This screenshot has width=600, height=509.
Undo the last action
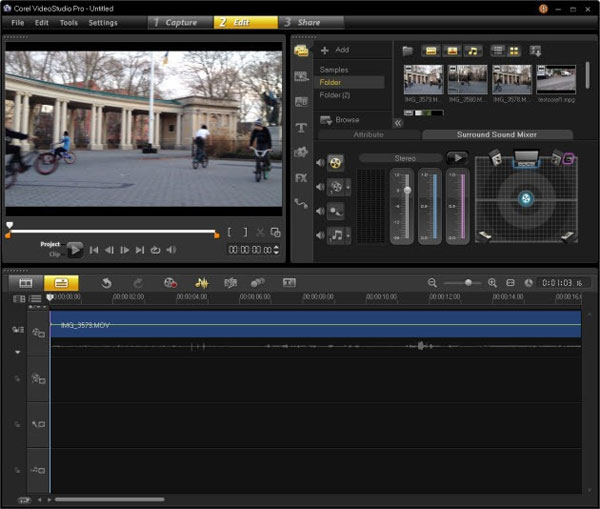(106, 283)
